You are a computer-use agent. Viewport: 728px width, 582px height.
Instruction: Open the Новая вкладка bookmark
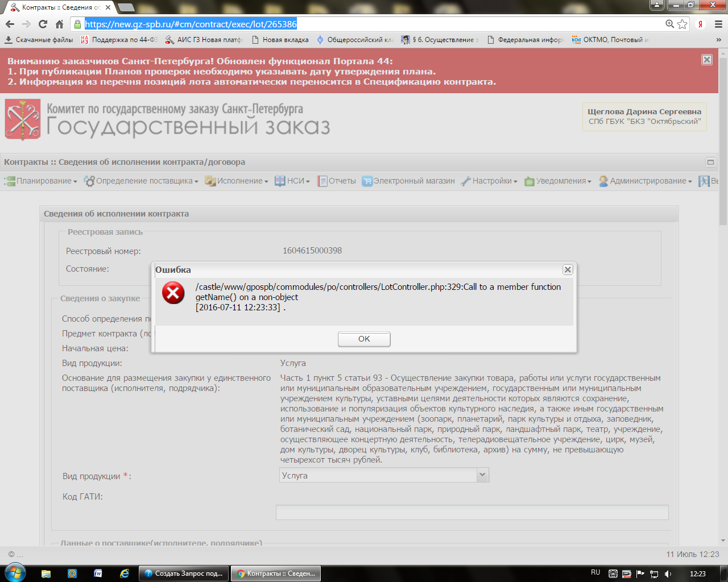[280, 40]
